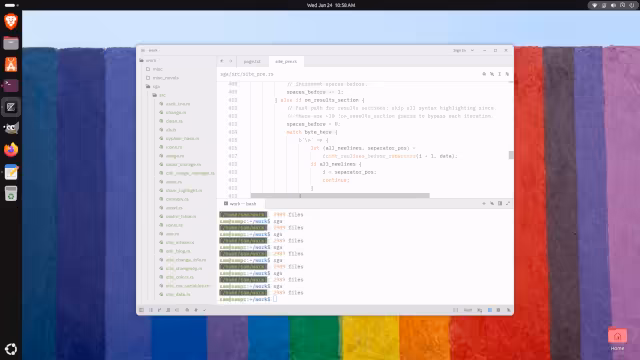Open the Files app from the dock

point(11,43)
